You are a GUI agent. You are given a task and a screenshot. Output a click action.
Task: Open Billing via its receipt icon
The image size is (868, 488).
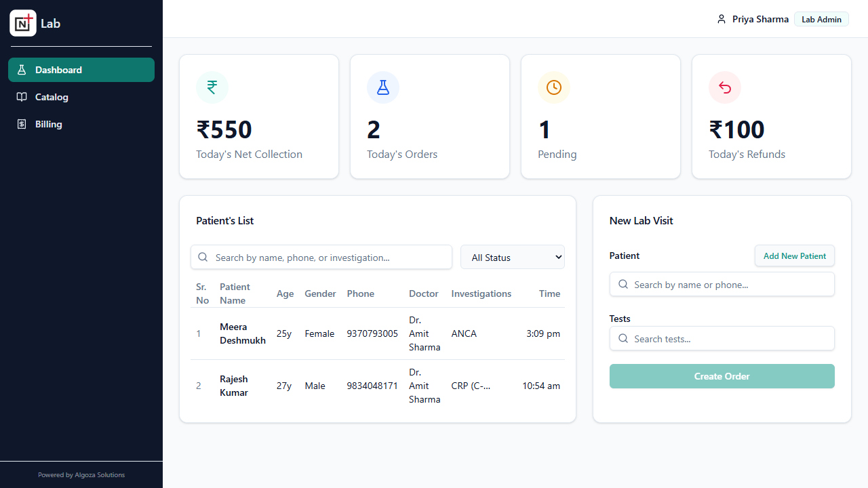(x=21, y=124)
